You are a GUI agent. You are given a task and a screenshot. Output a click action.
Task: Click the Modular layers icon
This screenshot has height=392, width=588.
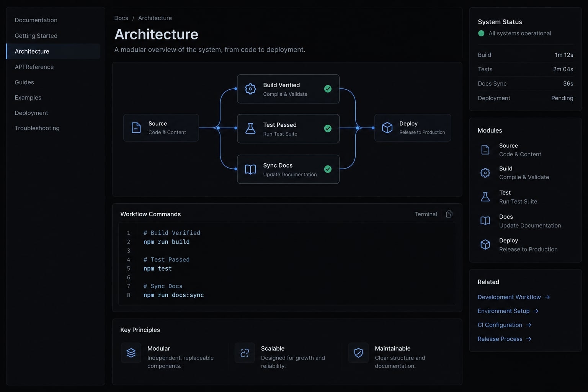[131, 353]
